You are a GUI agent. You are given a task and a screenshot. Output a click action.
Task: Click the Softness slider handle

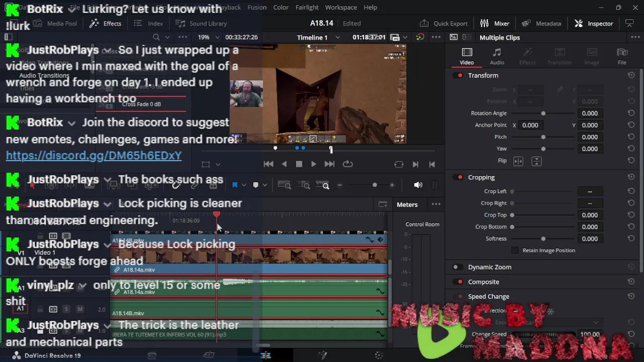(543, 239)
